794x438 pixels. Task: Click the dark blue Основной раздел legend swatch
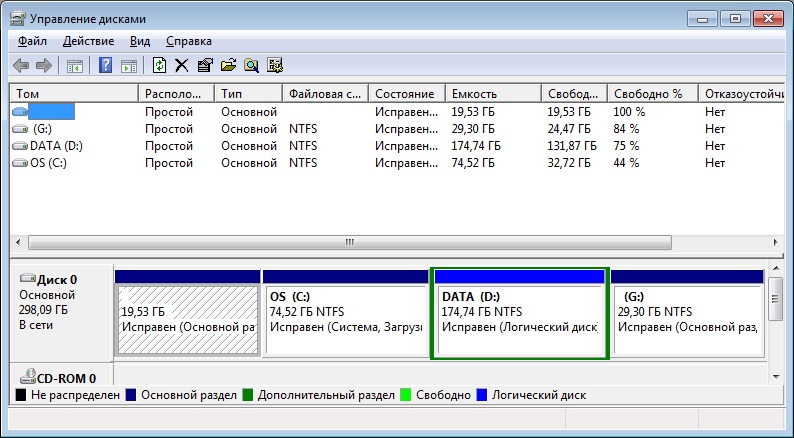[131, 395]
